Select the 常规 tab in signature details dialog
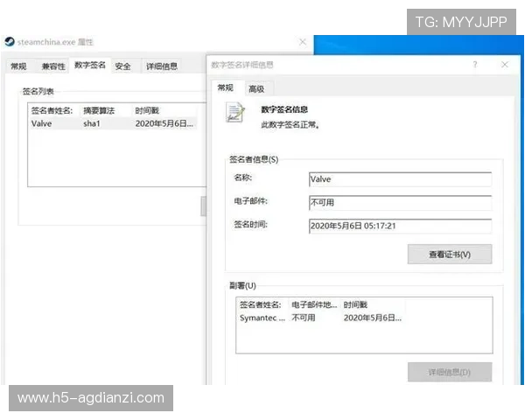The height and width of the screenshot is (420, 525). [x=226, y=87]
